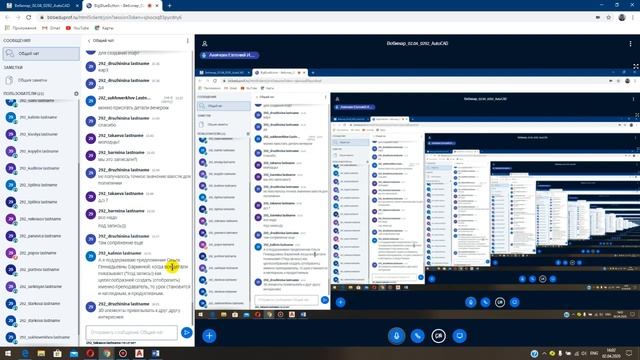Image resolution: width=640 pixels, height=360 pixels.
Task: Toggle the user list with the person icon
Action: 204,43
